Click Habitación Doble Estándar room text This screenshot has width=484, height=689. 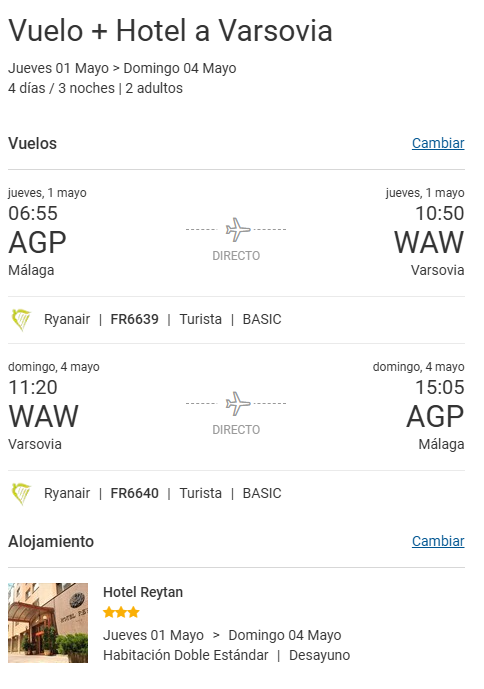pyautogui.click(x=186, y=655)
